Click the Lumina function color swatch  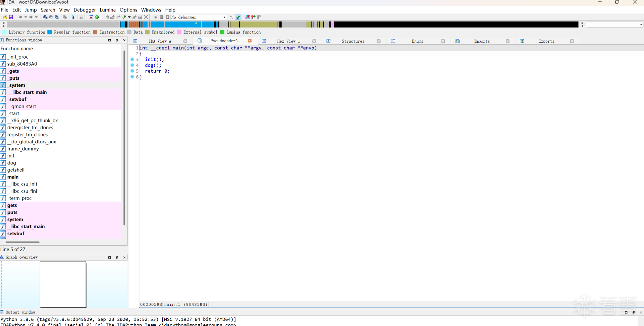[222, 32]
